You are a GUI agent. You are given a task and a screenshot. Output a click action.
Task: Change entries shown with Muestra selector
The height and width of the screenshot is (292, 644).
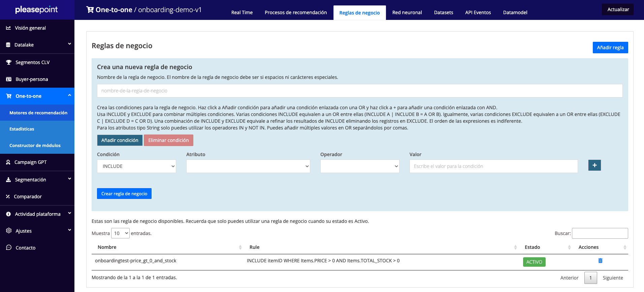pos(120,233)
